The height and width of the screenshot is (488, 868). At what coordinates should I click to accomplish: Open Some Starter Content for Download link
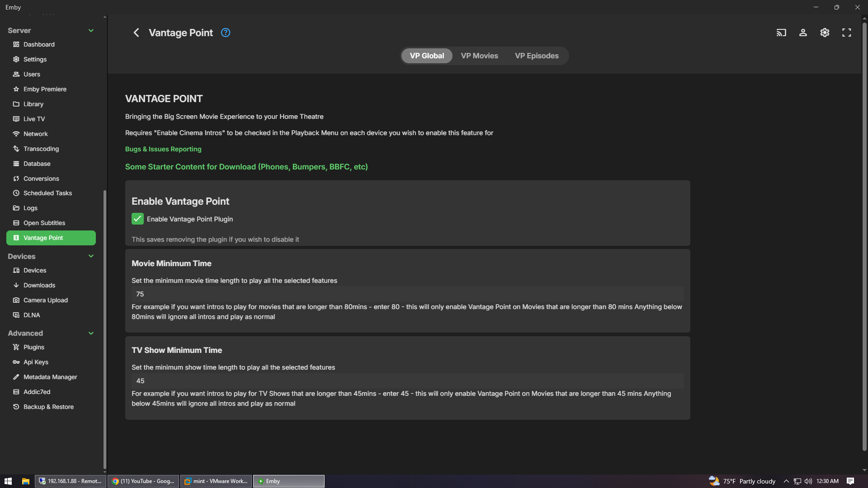246,167
